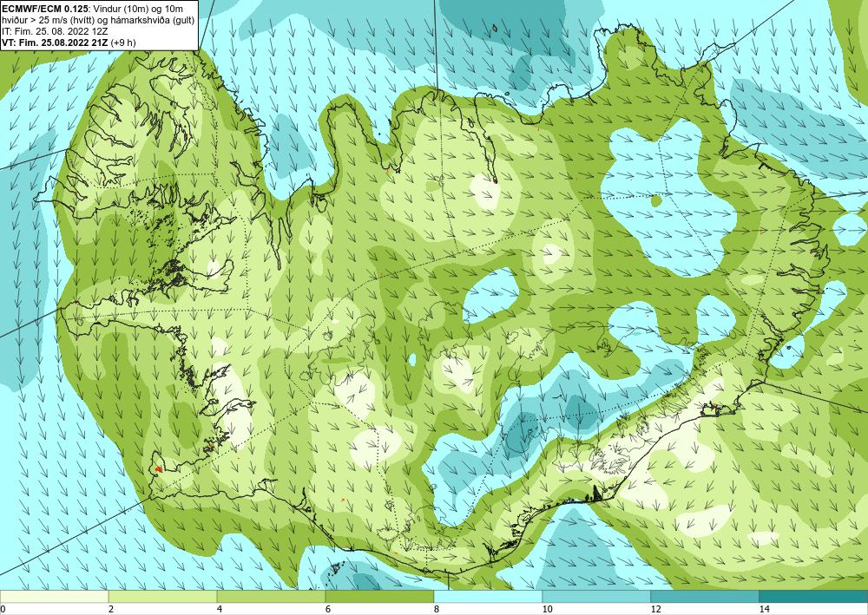Click the light cyan 8–10 m/s legend swatch

pos(488,596)
